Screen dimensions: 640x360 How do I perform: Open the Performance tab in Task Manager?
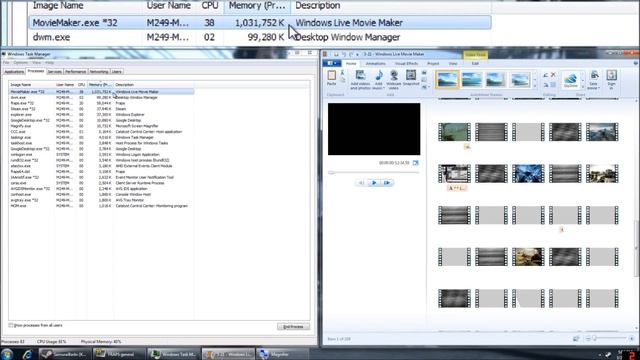(x=76, y=71)
